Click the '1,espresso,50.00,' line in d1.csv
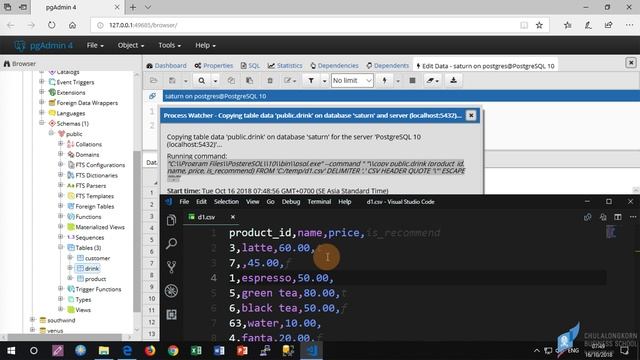640x360 pixels. [x=281, y=278]
